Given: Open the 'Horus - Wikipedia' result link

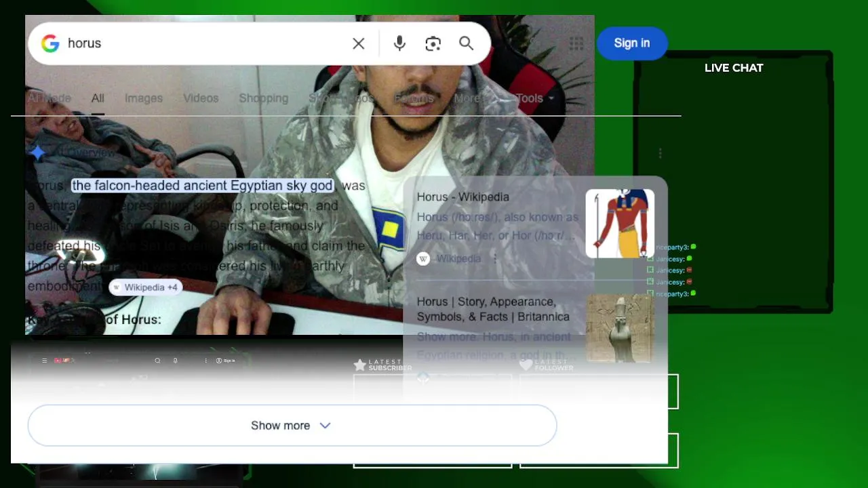Looking at the screenshot, I should coord(463,197).
